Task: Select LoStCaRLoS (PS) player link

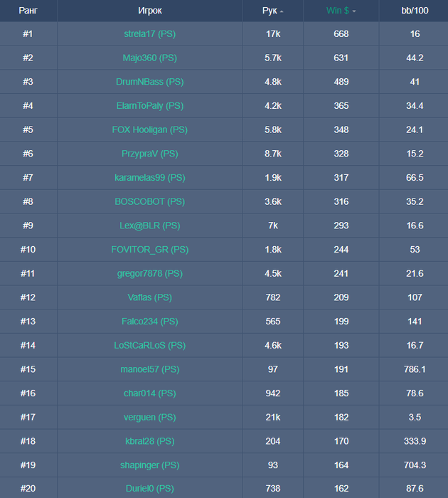Action: point(150,345)
